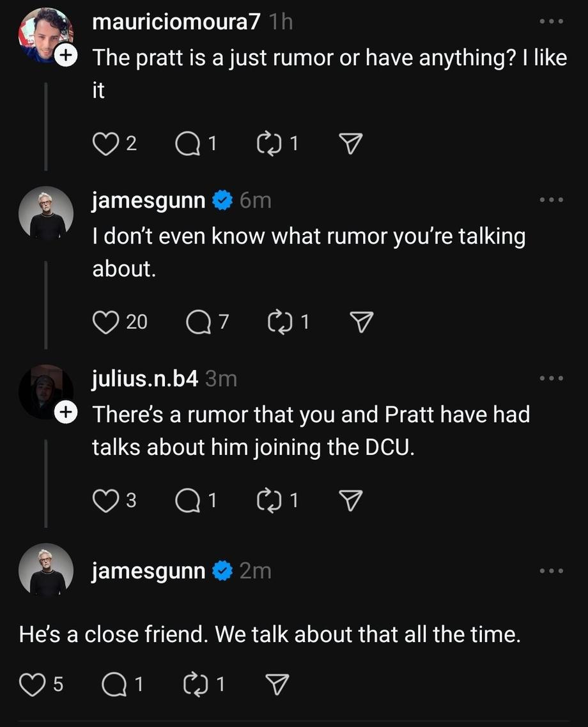
Task: Like jamesgunn's 'close friend' reply
Action: [x=31, y=685]
